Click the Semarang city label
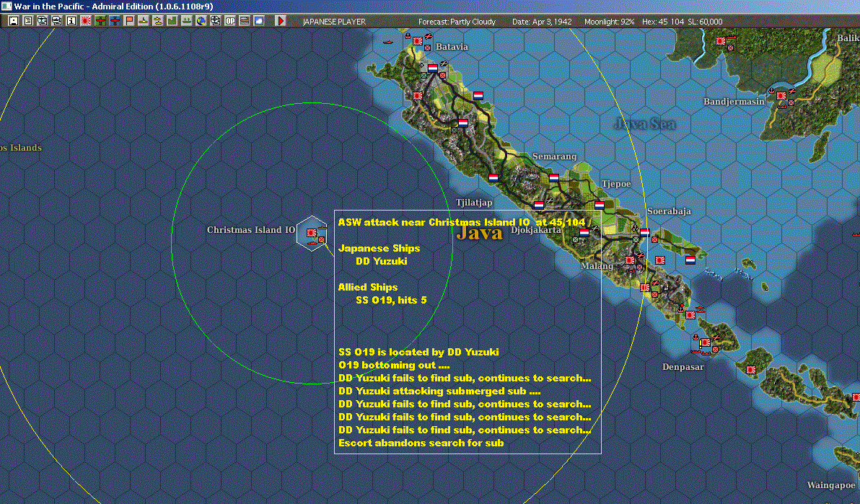Screen dimensions: 860x504 pos(555,156)
